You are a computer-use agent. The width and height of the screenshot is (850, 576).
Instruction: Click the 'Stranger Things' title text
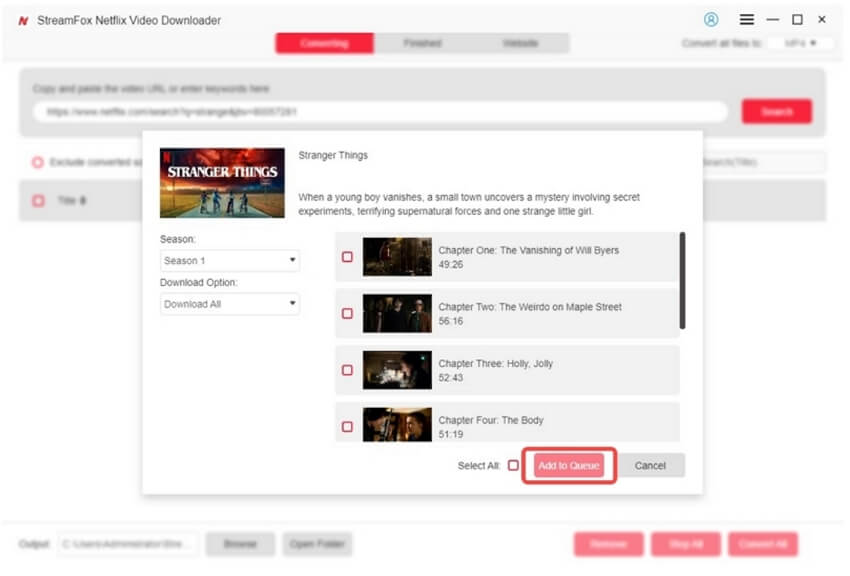tap(333, 155)
